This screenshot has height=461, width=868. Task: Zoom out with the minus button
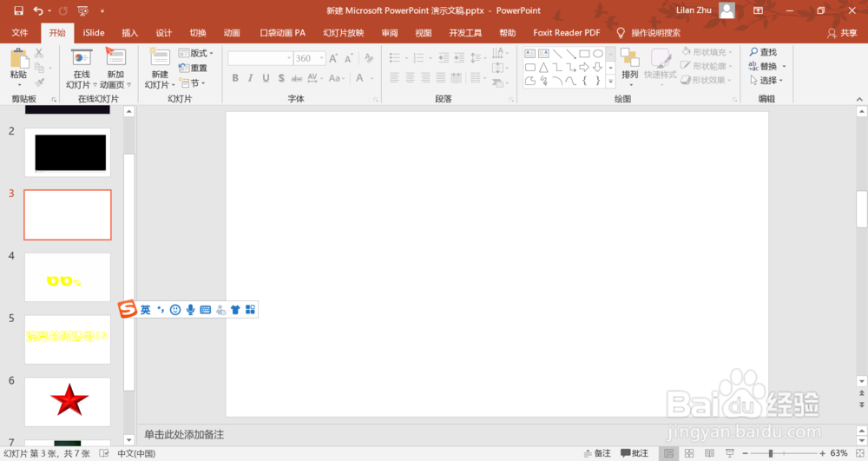click(745, 453)
